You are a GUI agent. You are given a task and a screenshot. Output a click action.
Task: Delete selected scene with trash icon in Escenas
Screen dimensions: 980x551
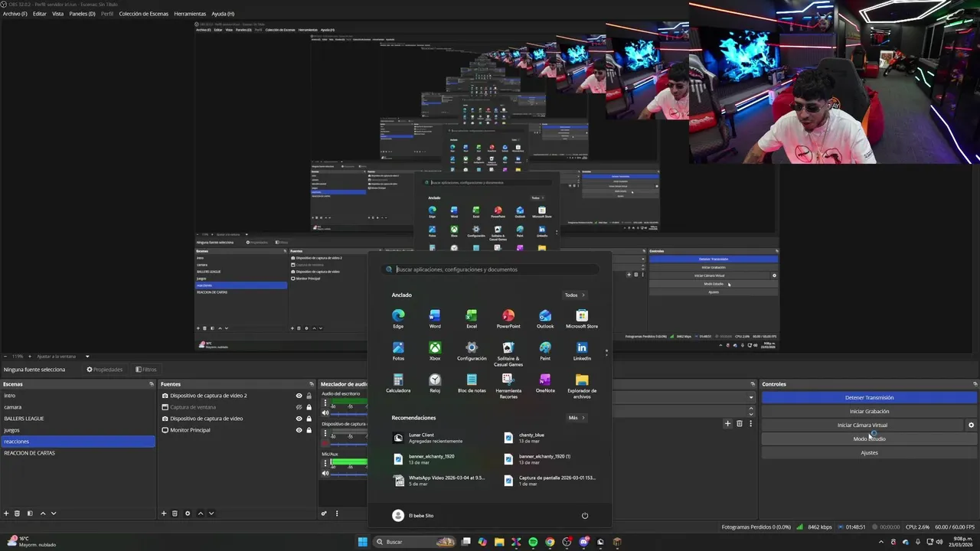click(x=18, y=514)
